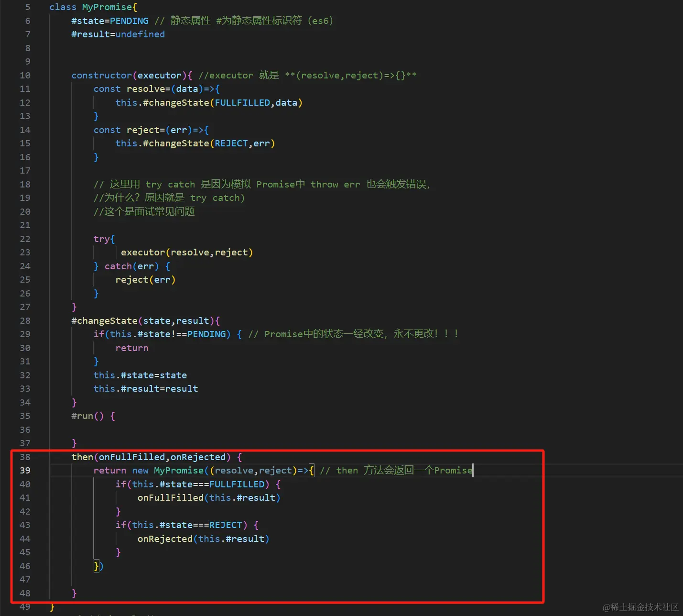Screen dimensions: 683x616
Task: Click the return keyword on line 30
Action: coord(132,348)
